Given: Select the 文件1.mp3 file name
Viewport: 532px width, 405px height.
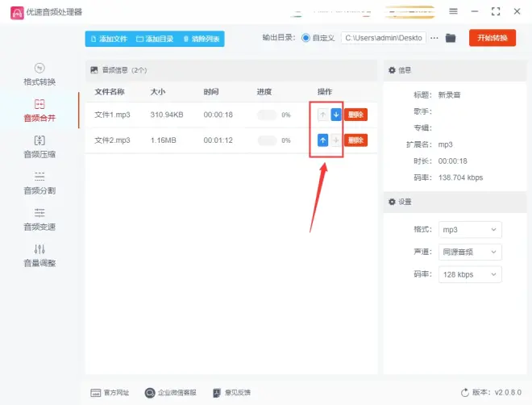Looking at the screenshot, I should coord(112,115).
